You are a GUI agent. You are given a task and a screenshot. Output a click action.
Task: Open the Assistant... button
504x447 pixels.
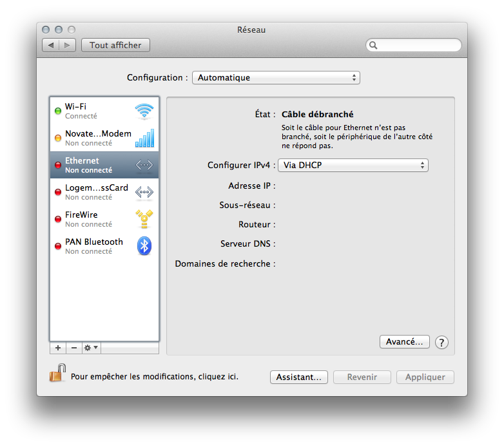tap(298, 377)
